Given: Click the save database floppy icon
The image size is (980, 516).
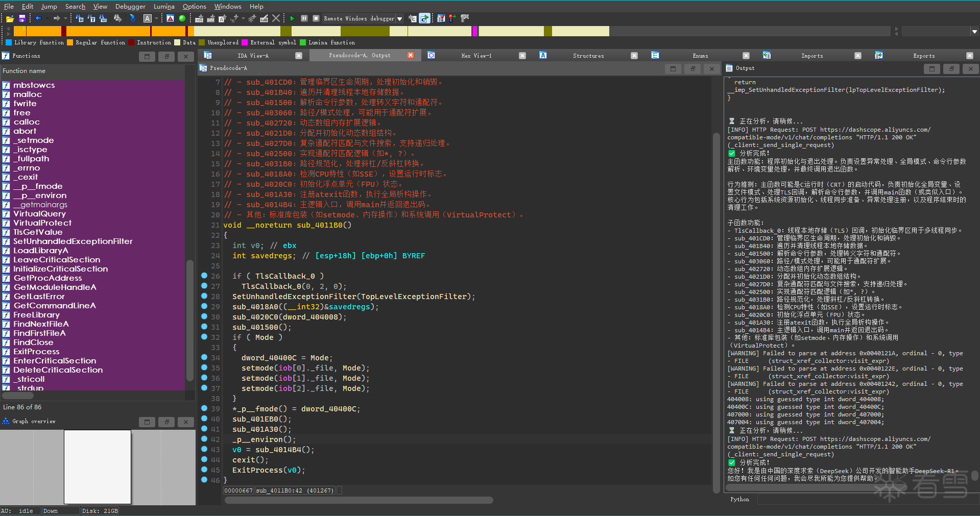Looking at the screenshot, I should coord(22,18).
